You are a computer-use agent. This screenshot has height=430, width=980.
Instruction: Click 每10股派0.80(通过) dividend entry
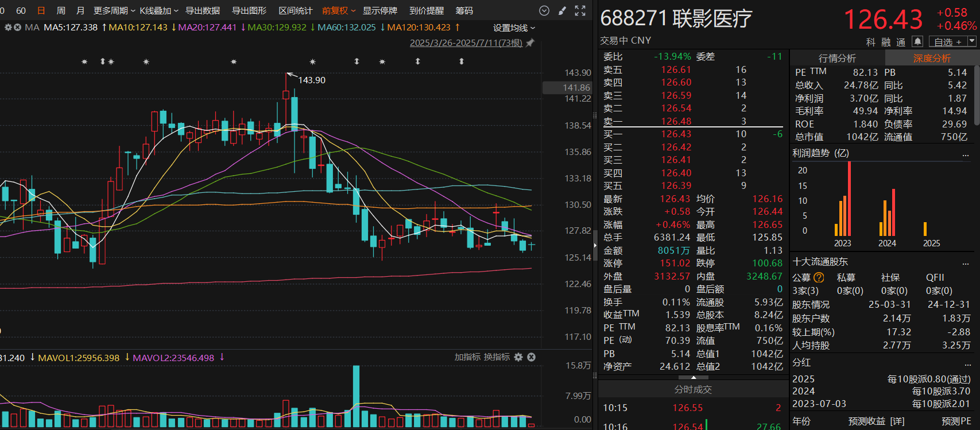click(929, 379)
